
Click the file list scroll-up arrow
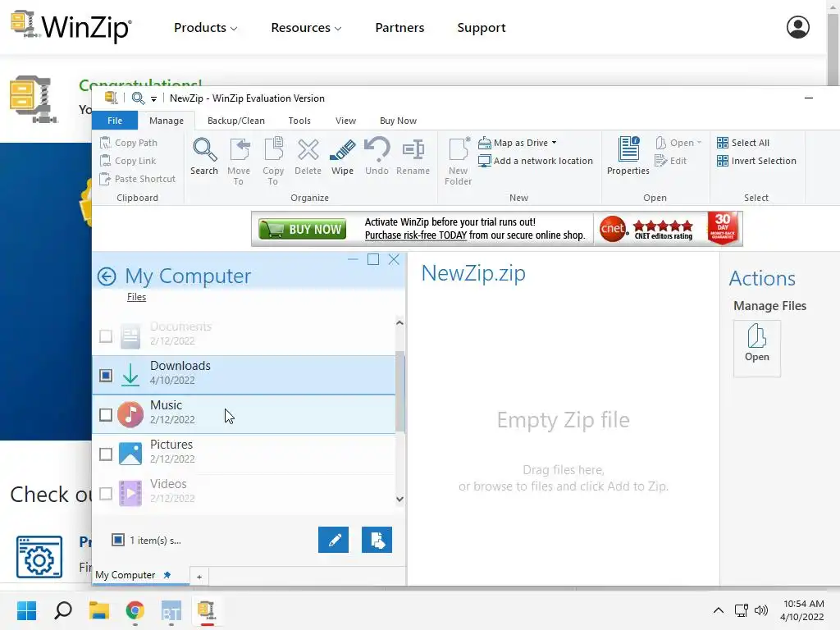pos(399,323)
